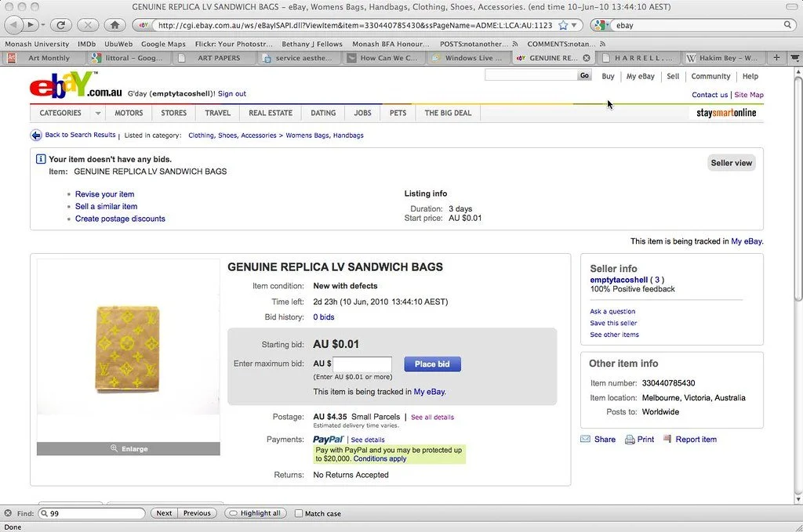The height and width of the screenshot is (532, 803).
Task: Click the Place bid button
Action: pos(432,364)
